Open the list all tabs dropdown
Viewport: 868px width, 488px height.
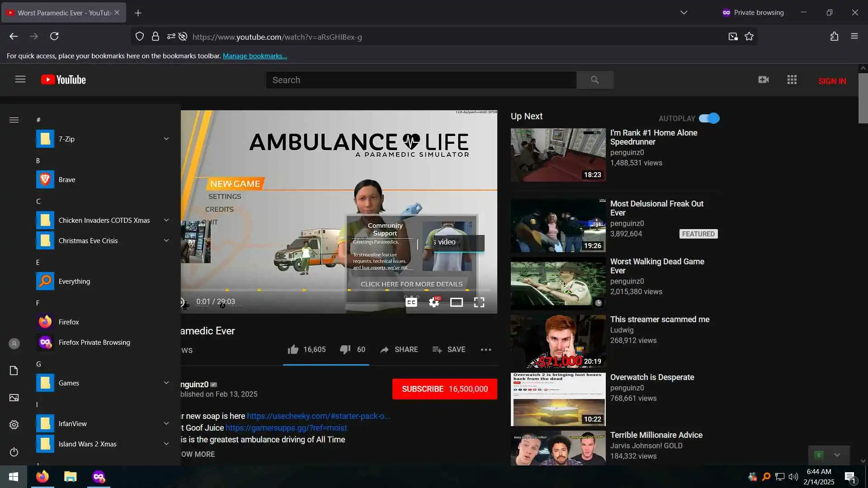tap(684, 13)
